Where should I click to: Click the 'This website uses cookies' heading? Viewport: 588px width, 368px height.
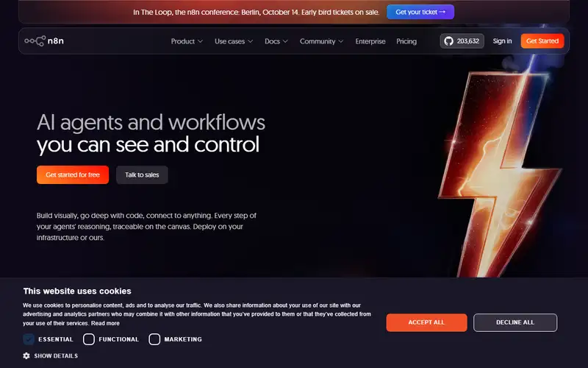click(x=77, y=291)
